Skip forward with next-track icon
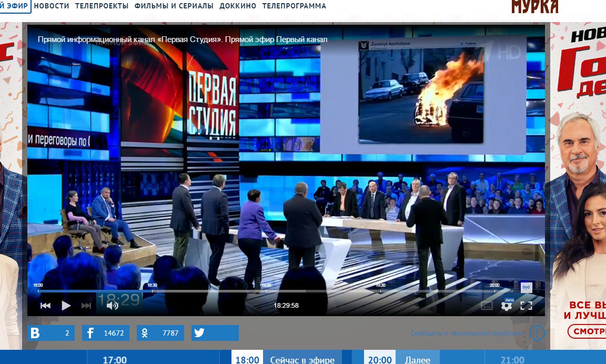 point(86,306)
